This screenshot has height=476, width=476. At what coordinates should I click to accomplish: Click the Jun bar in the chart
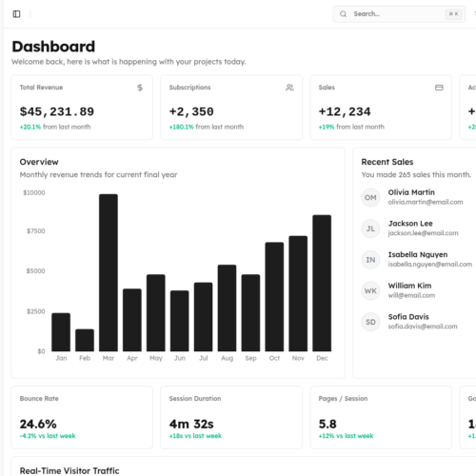(x=180, y=321)
